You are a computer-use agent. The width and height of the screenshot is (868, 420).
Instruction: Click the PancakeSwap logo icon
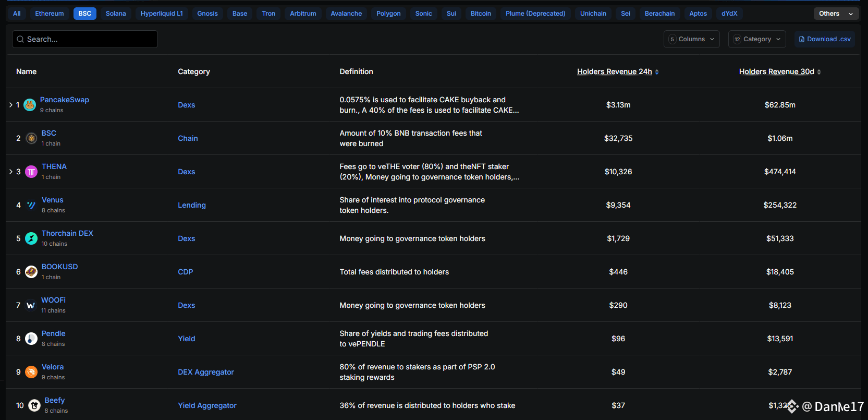pyautogui.click(x=30, y=105)
